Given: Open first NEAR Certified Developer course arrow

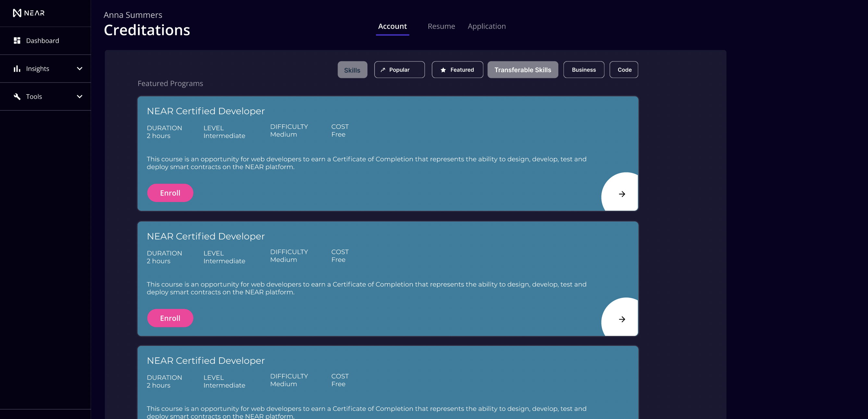Looking at the screenshot, I should (x=622, y=194).
